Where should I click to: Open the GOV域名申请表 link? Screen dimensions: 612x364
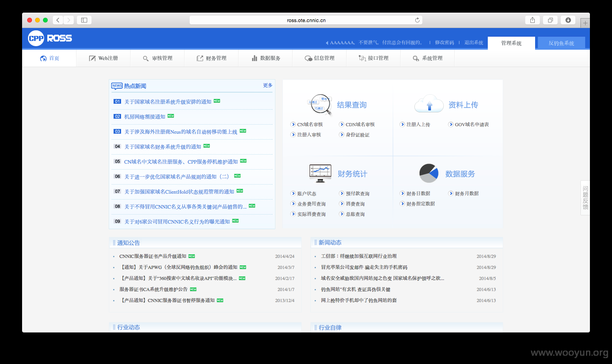tap(472, 125)
